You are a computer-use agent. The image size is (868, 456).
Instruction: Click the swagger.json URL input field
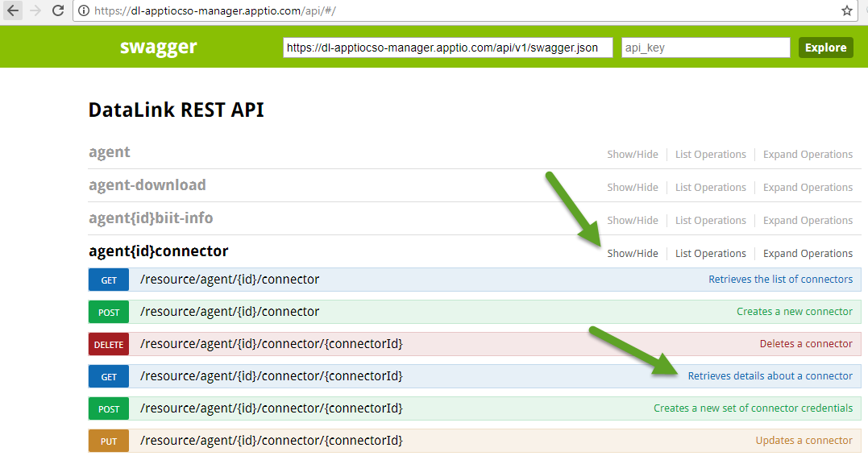(x=448, y=48)
